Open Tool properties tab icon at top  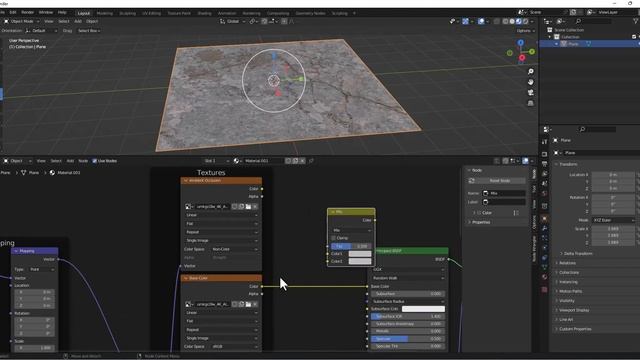pyautogui.click(x=544, y=142)
